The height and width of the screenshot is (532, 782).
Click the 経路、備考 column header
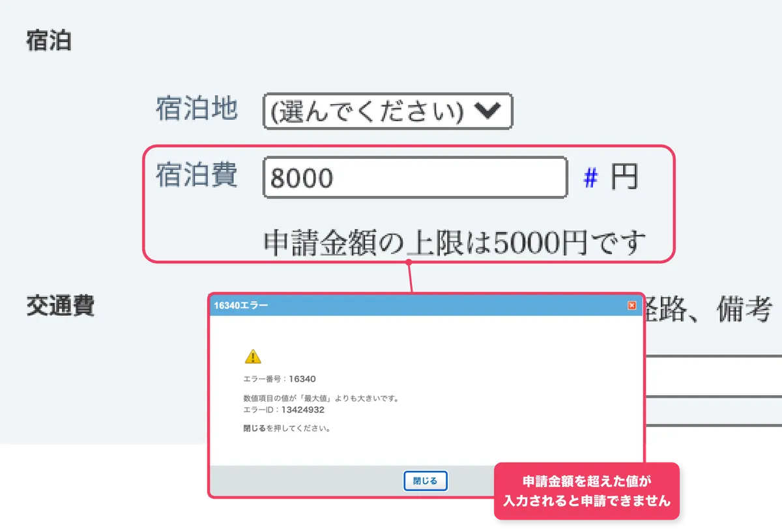pos(710,309)
